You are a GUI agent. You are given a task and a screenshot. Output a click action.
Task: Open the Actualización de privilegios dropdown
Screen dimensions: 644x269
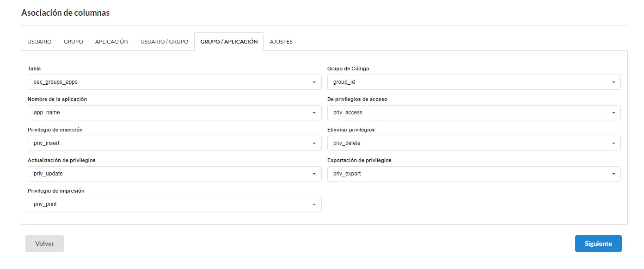[175, 174]
